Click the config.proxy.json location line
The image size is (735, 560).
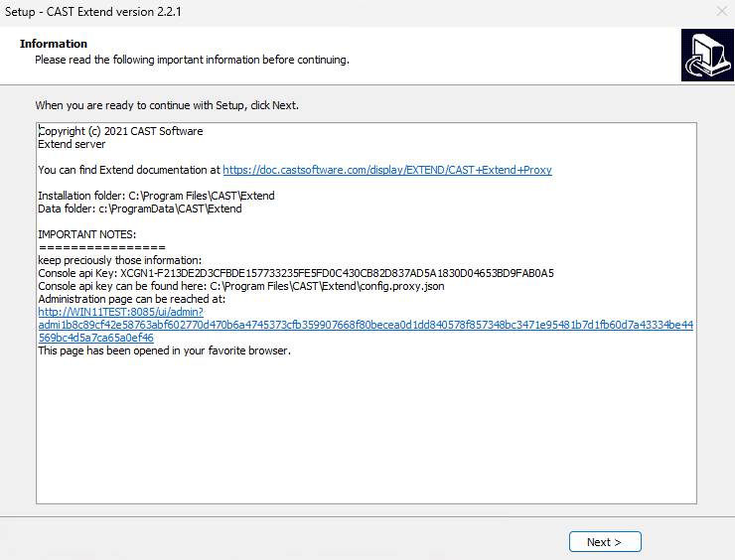pyautogui.click(x=240, y=286)
